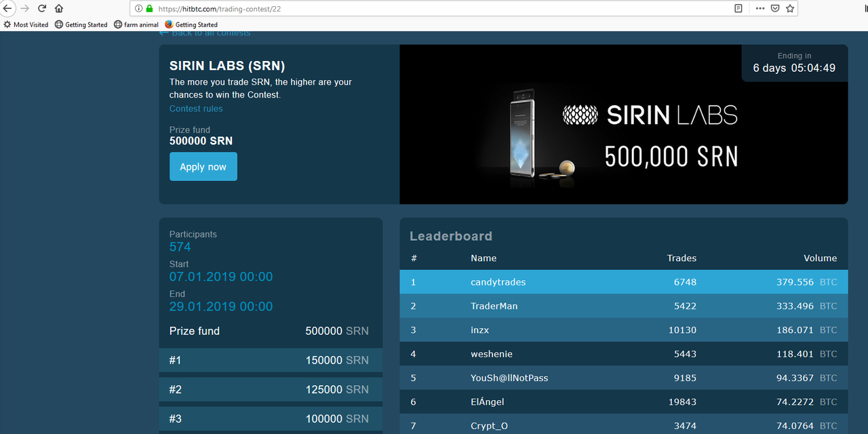Select candytrades in the leaderboard

click(498, 282)
